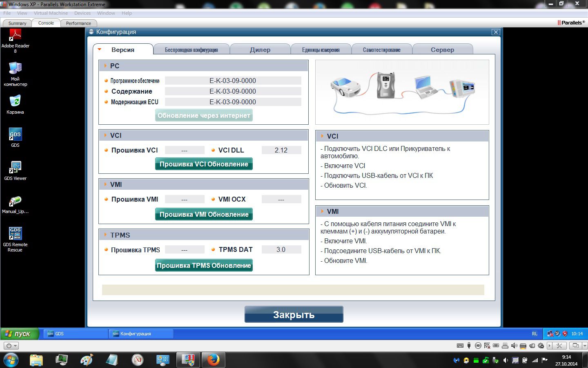Click the host clock showing 9:14
Viewport: 588px width, 368px height.
pyautogui.click(x=566, y=357)
